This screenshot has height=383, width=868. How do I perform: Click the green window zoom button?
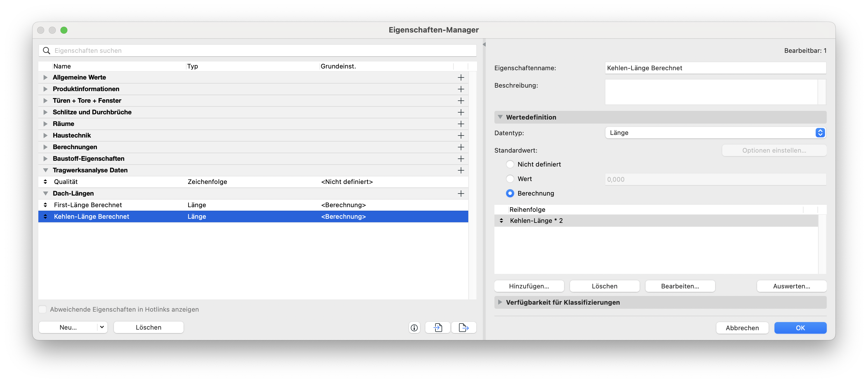[x=64, y=30]
